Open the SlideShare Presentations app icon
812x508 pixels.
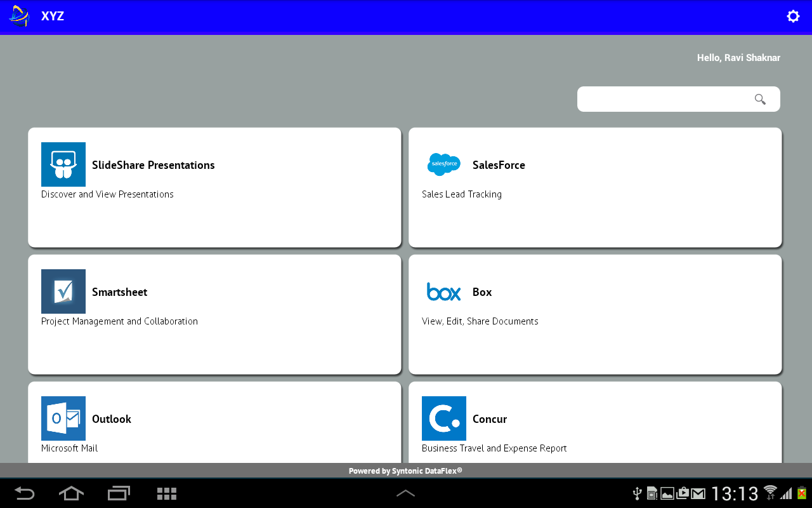point(63,164)
